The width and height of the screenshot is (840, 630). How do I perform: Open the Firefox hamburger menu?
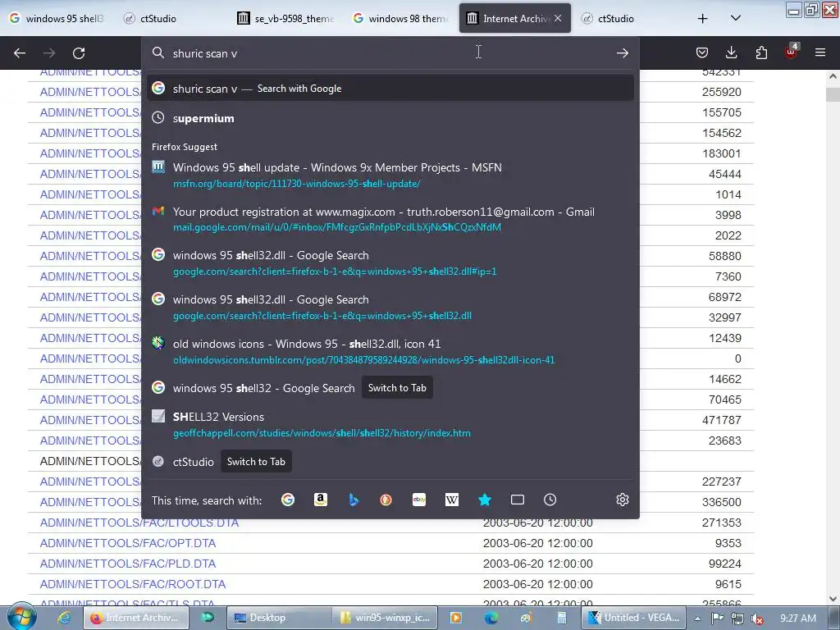820,52
